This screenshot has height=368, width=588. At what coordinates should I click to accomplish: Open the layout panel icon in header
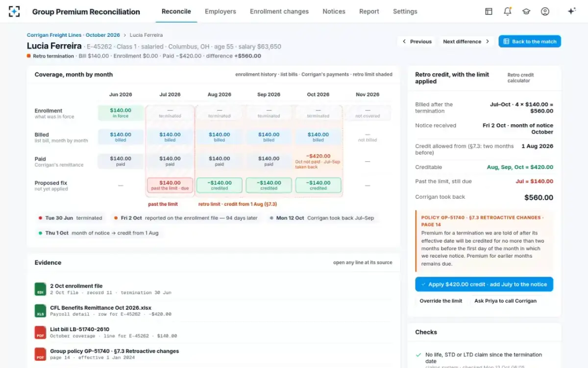tap(489, 11)
